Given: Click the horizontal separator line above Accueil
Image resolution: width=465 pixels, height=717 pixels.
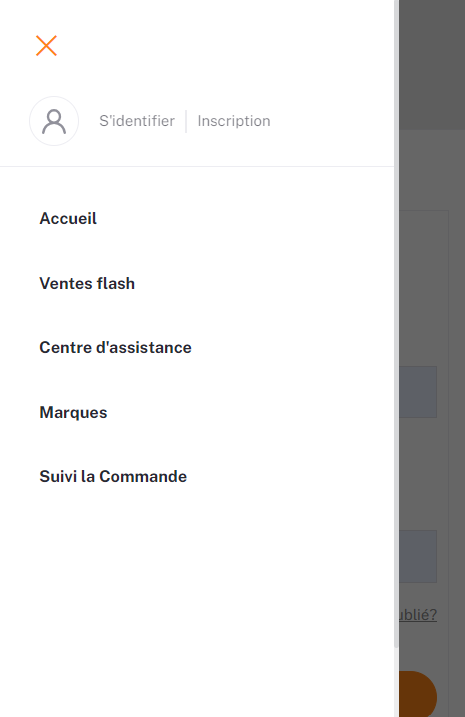Looking at the screenshot, I should point(197,166).
